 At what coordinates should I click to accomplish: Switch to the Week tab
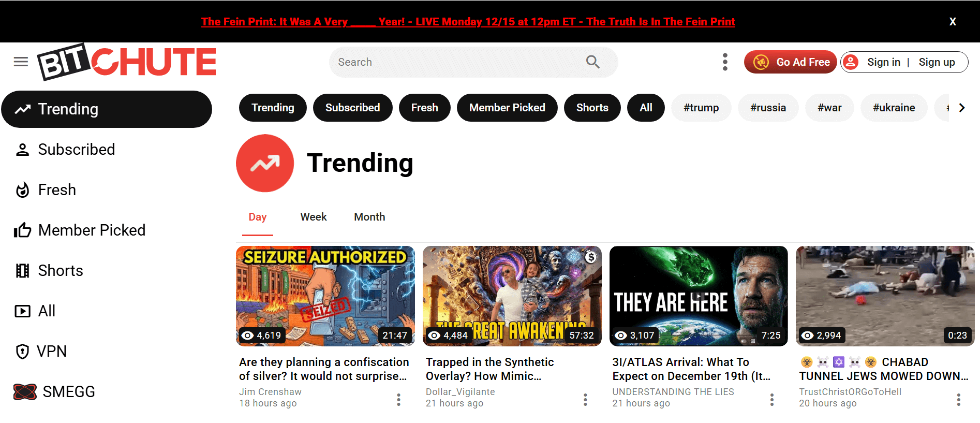click(x=313, y=217)
